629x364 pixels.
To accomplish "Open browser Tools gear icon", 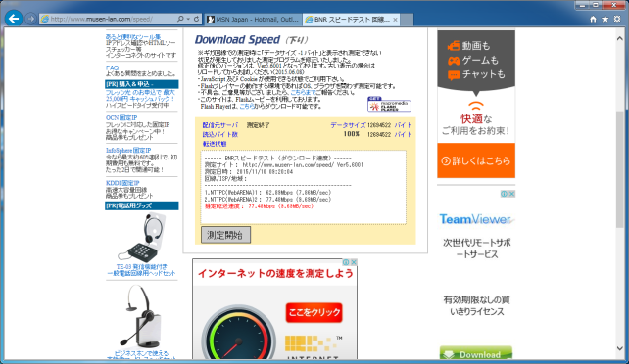I will pos(617,19).
